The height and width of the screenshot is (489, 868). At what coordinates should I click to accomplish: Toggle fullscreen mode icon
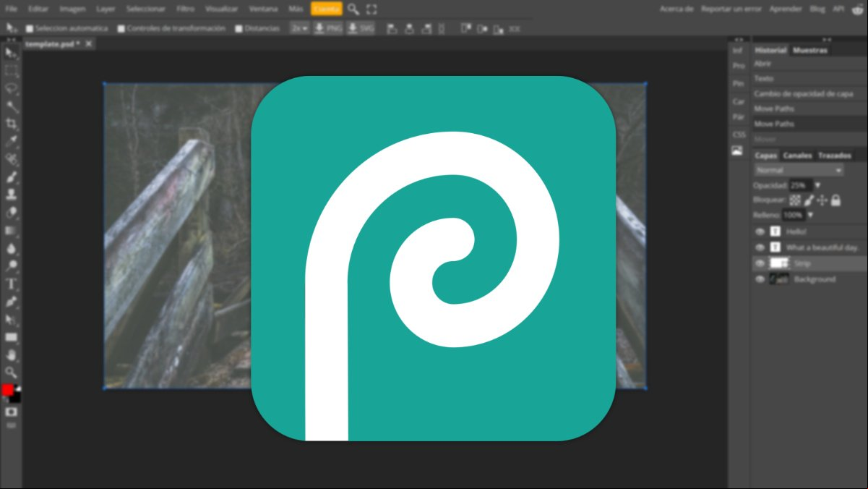tap(371, 9)
